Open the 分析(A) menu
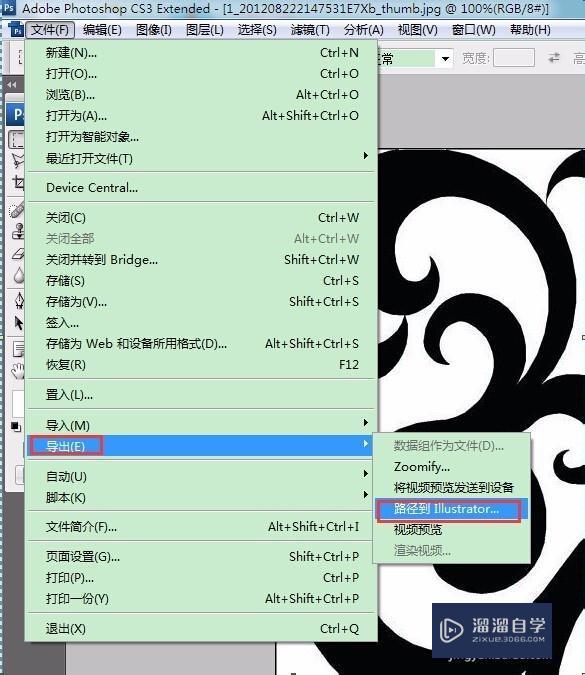Screen dimensions: 585x675 [x=363, y=30]
